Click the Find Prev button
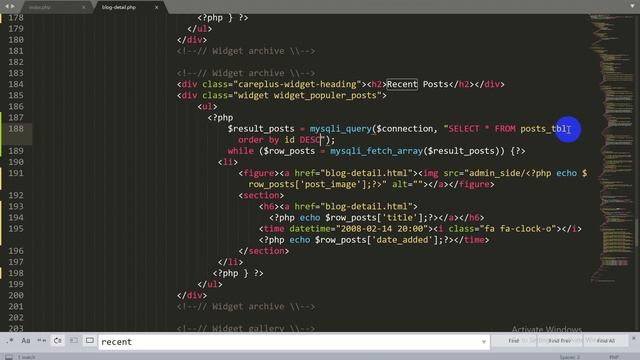The height and width of the screenshot is (360, 640). (560, 340)
